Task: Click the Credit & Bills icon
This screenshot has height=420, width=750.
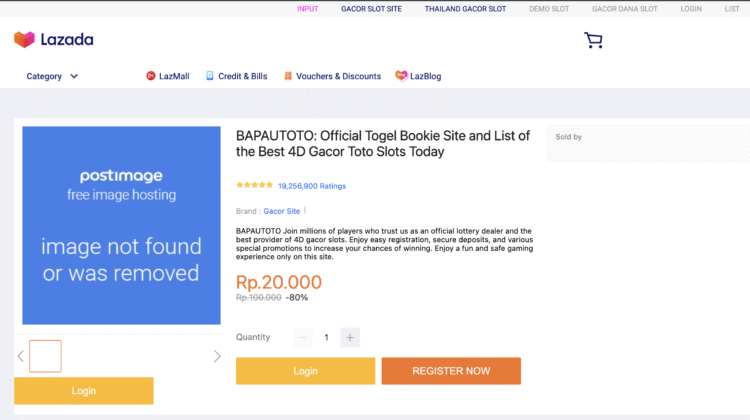Action: [210, 76]
